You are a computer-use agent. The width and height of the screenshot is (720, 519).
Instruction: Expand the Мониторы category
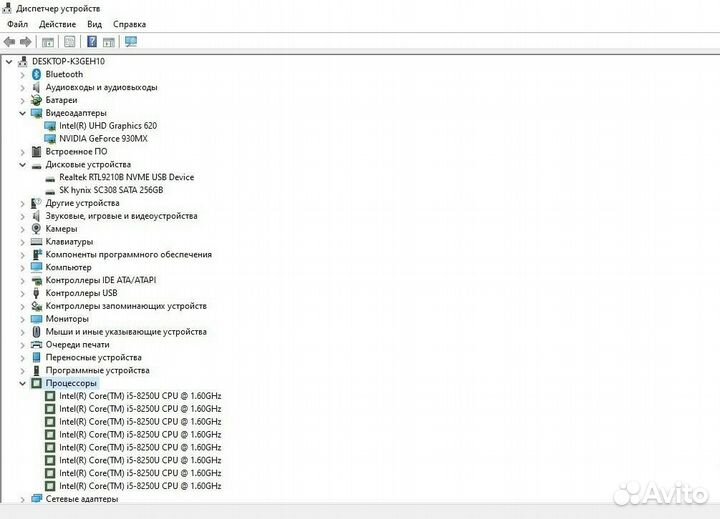point(23,319)
